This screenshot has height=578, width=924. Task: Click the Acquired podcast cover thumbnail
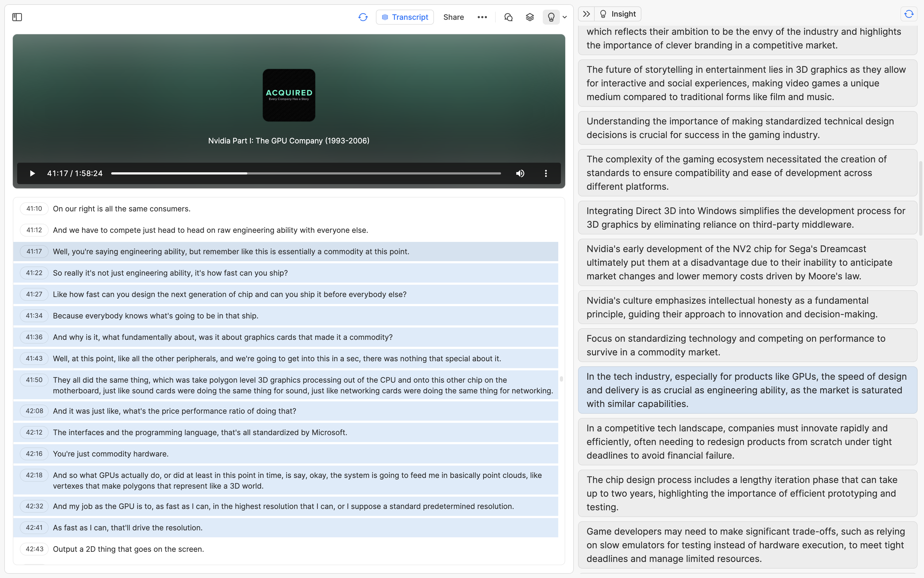[289, 95]
